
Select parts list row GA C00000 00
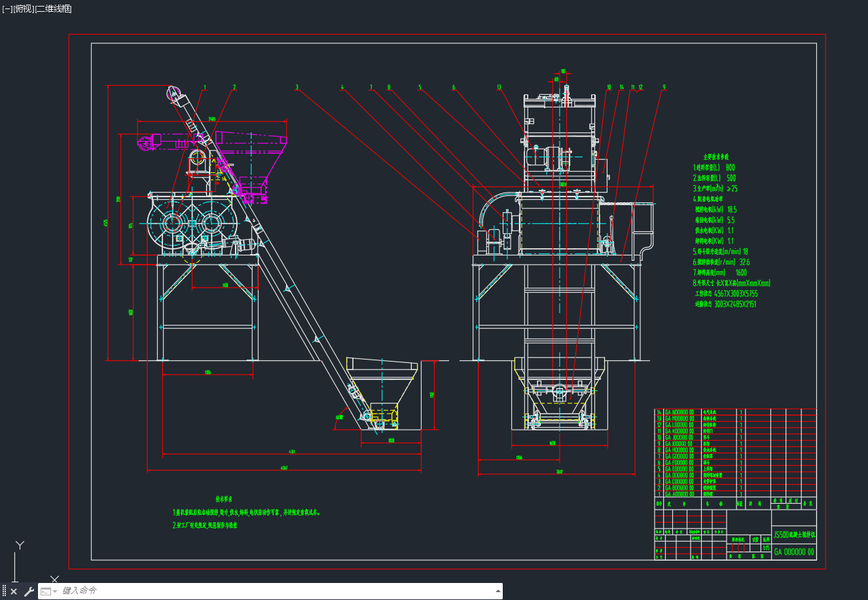(735, 481)
